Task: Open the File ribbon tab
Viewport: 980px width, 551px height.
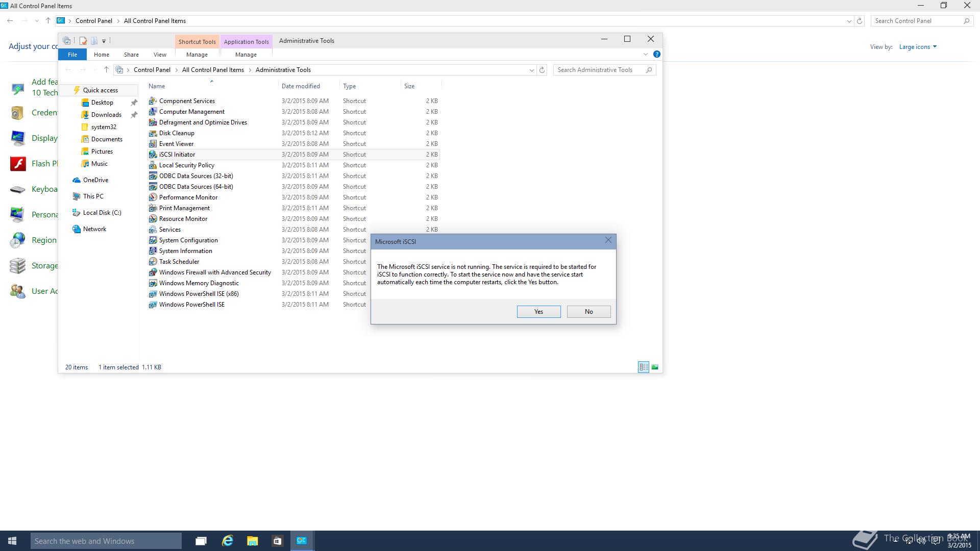Action: click(x=72, y=55)
